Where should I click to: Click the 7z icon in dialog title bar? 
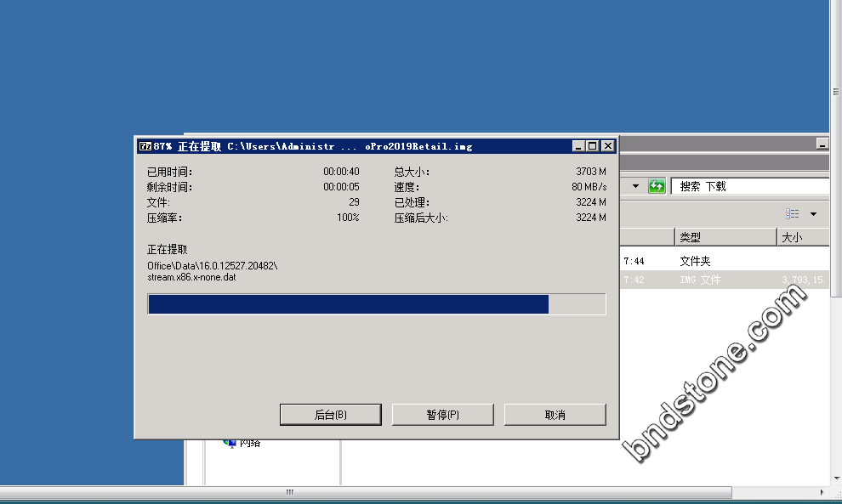(x=145, y=146)
